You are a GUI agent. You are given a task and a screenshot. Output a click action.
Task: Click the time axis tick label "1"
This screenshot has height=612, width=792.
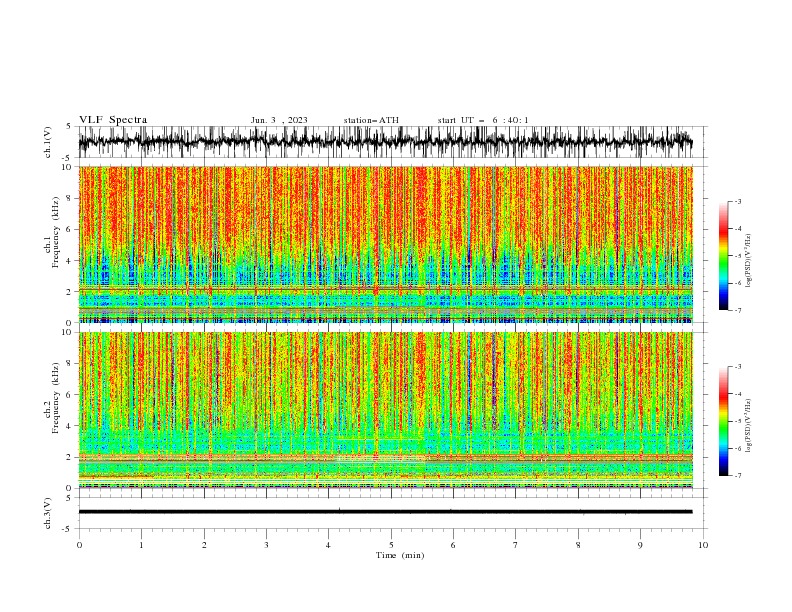[141, 545]
